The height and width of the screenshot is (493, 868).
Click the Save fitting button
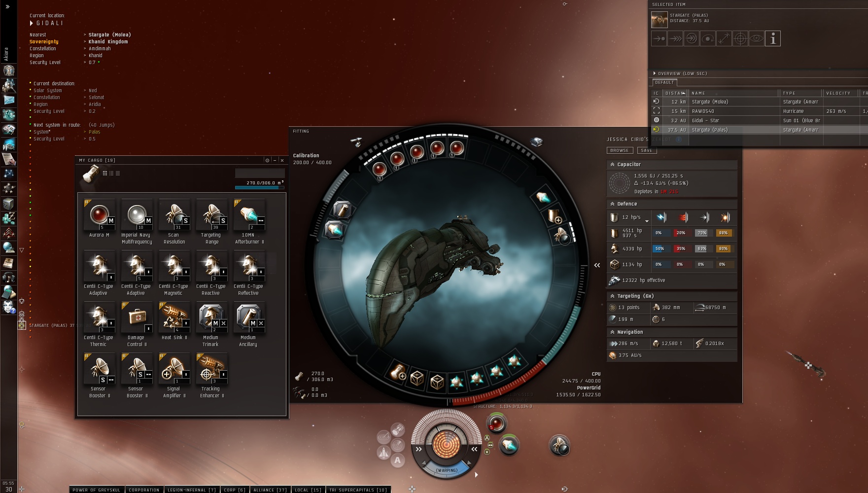click(x=647, y=150)
